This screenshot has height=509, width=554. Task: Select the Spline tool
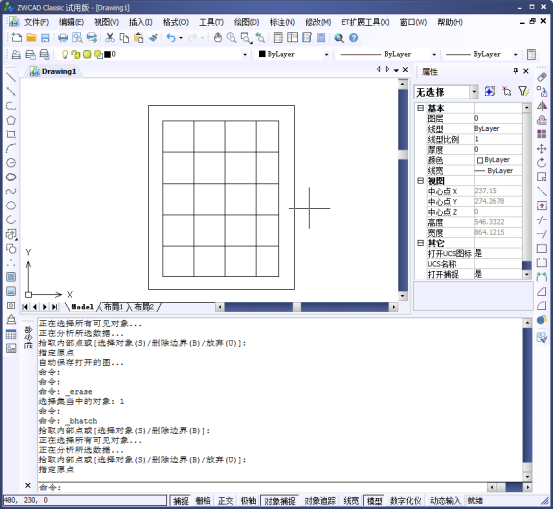point(11,191)
